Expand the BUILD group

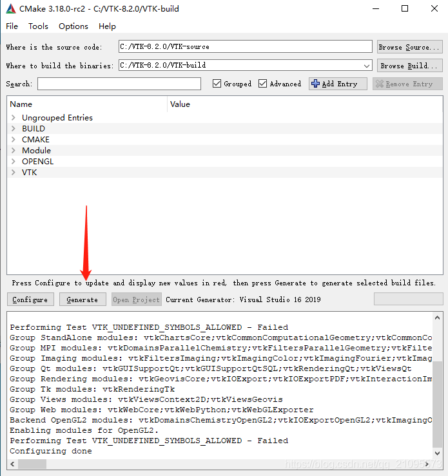tap(14, 128)
